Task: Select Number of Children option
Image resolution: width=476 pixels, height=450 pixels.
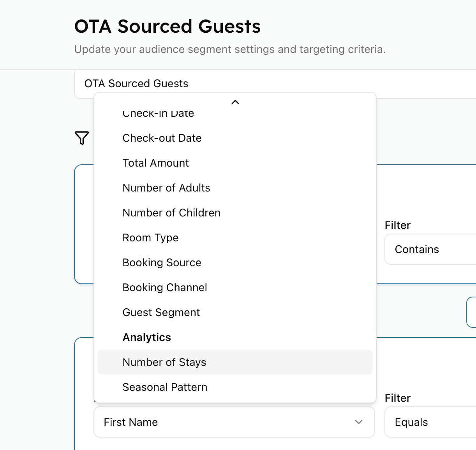Action: click(171, 213)
